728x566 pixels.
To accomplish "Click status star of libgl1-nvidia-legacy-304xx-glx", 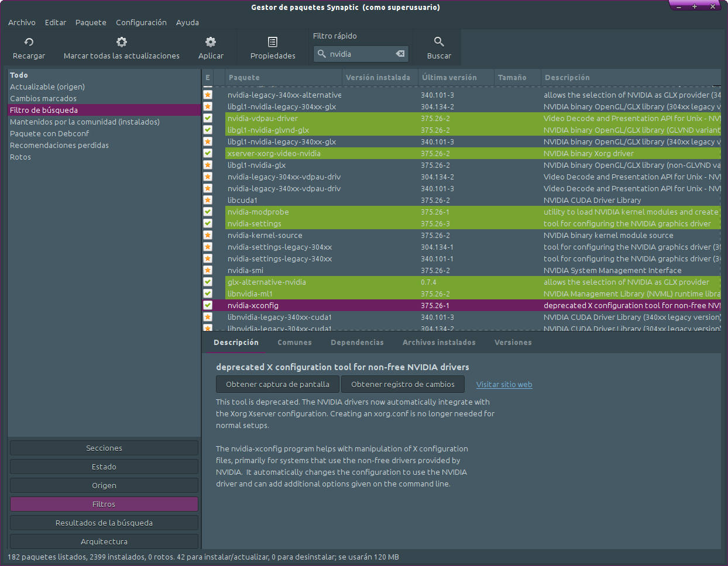I will (208, 106).
